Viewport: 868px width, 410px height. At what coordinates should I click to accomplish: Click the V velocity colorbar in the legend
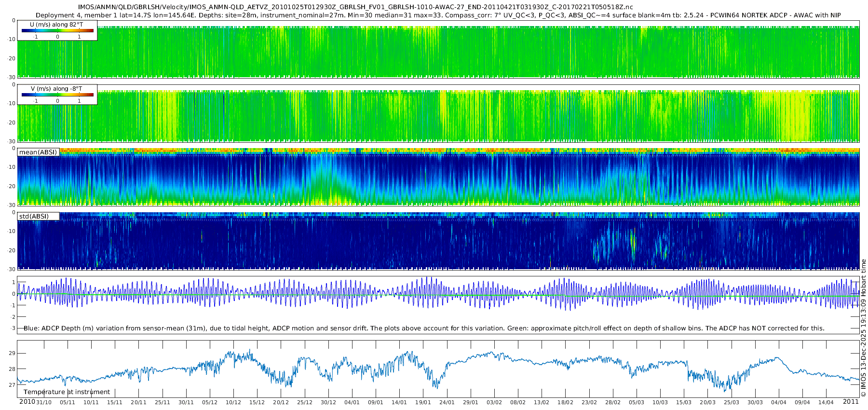[57, 95]
